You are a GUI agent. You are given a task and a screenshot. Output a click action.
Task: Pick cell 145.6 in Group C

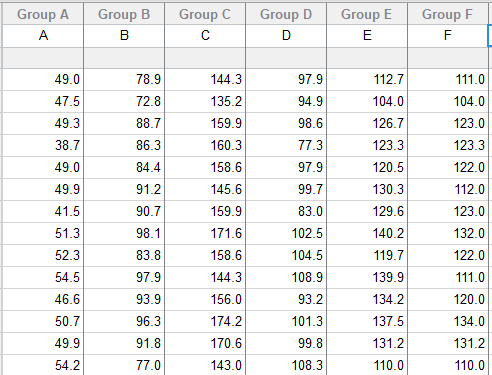[x=205, y=189]
